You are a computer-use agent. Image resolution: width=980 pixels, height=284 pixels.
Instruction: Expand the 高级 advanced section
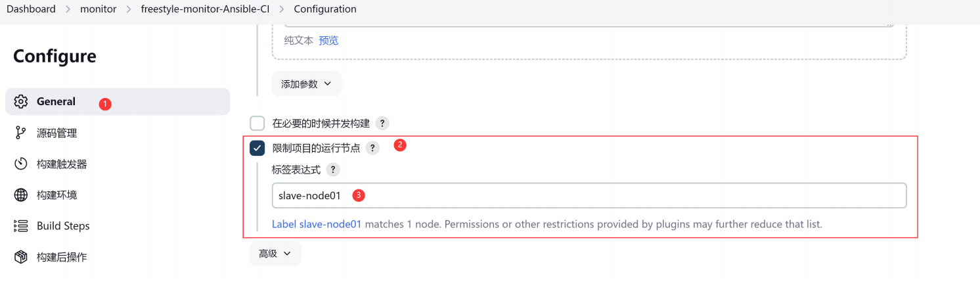click(275, 254)
